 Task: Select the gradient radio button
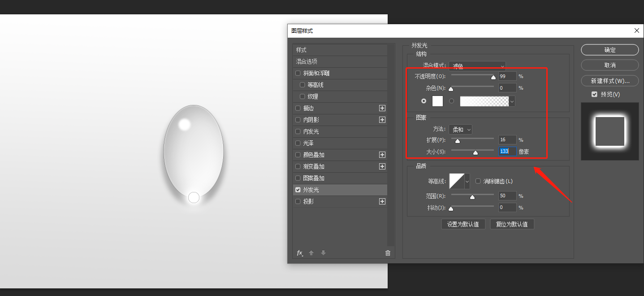[x=451, y=101]
